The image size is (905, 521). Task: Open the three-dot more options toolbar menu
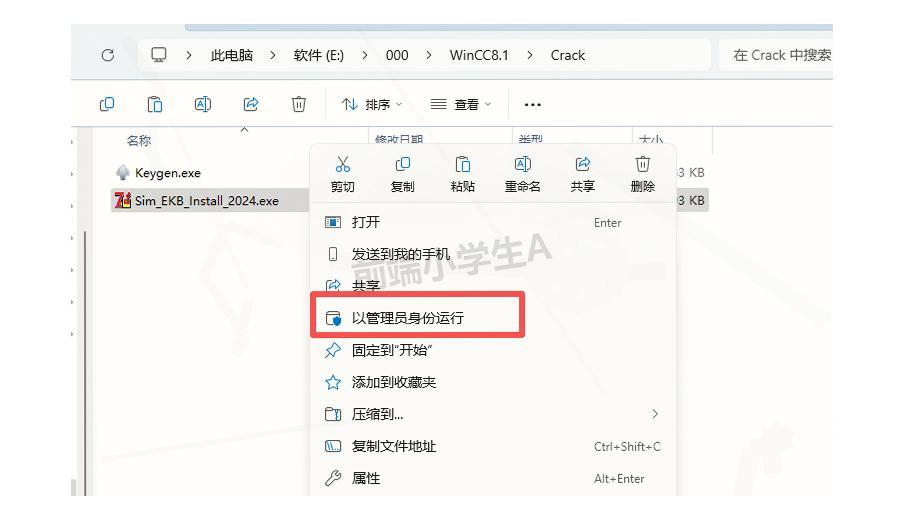532,104
